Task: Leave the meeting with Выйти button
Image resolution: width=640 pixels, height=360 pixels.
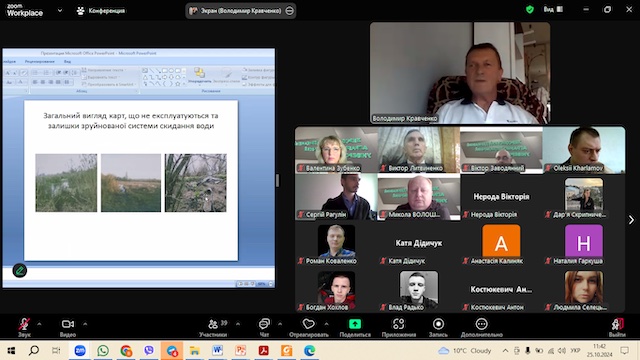Action: pos(617,327)
